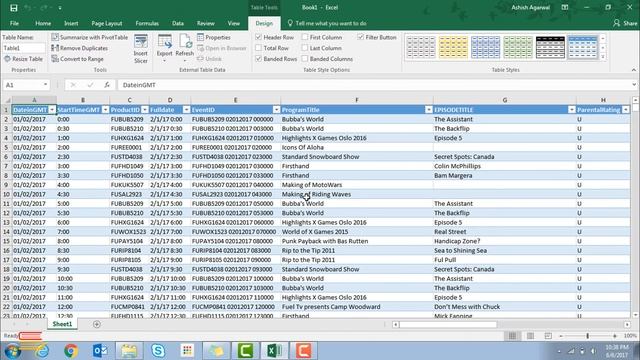Open Skype from taskbar
This screenshot has width=640, height=360.
pyautogui.click(x=158, y=351)
